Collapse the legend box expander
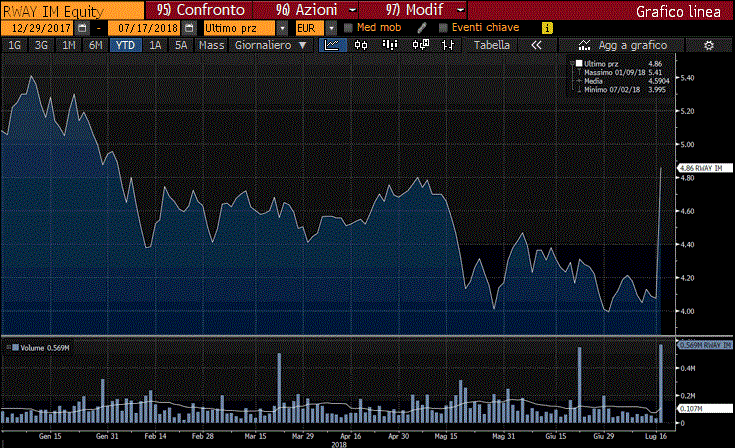The height and width of the screenshot is (448, 735). [572, 63]
